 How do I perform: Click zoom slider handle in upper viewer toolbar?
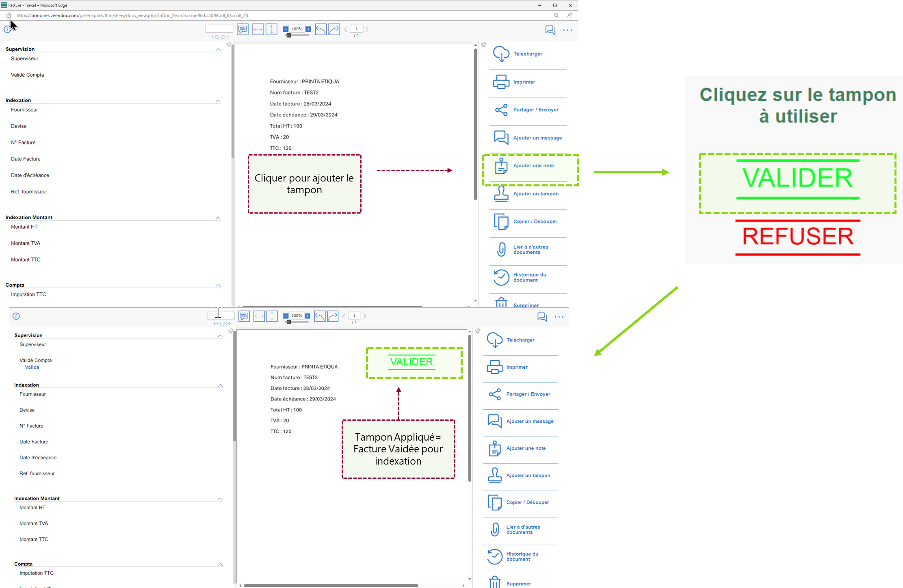point(288,36)
